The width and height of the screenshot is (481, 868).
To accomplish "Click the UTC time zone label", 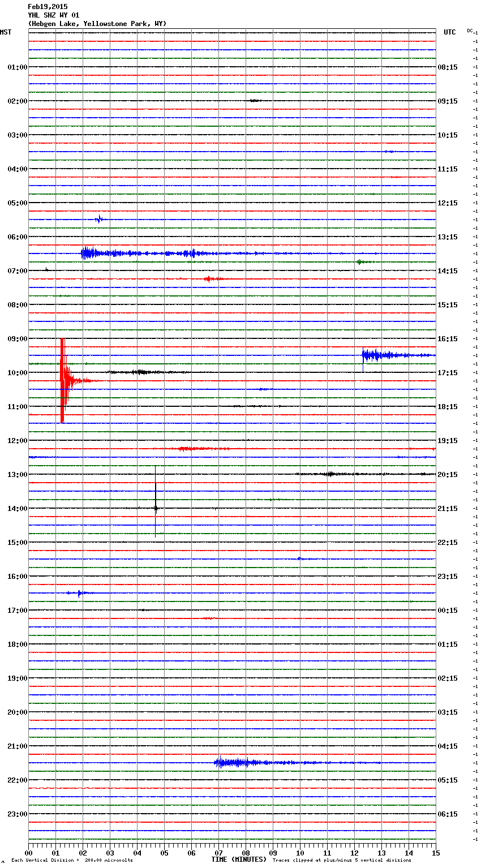I will click(x=450, y=32).
